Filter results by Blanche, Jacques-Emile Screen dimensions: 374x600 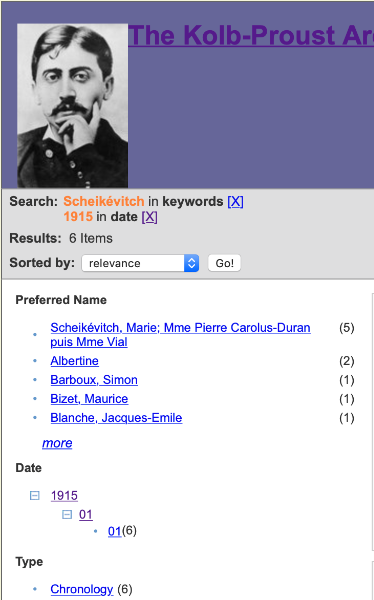[x=116, y=418]
